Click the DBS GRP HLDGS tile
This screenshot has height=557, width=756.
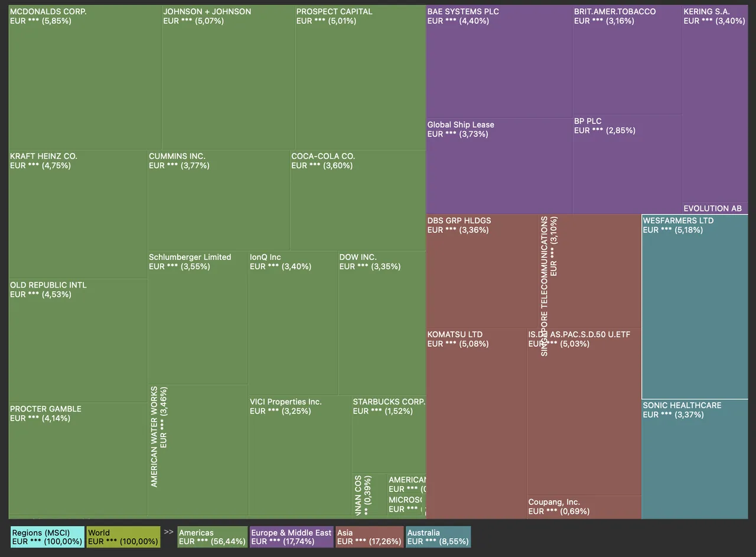481,271
